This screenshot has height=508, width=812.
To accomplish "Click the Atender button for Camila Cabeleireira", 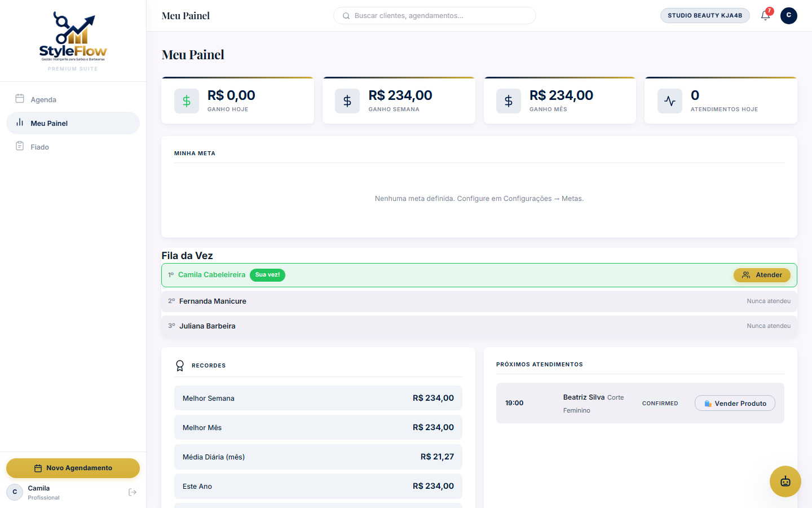I will coord(762,275).
